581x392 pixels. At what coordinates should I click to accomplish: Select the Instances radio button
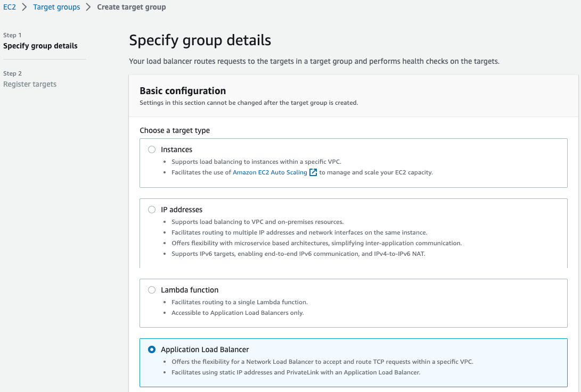[152, 149]
